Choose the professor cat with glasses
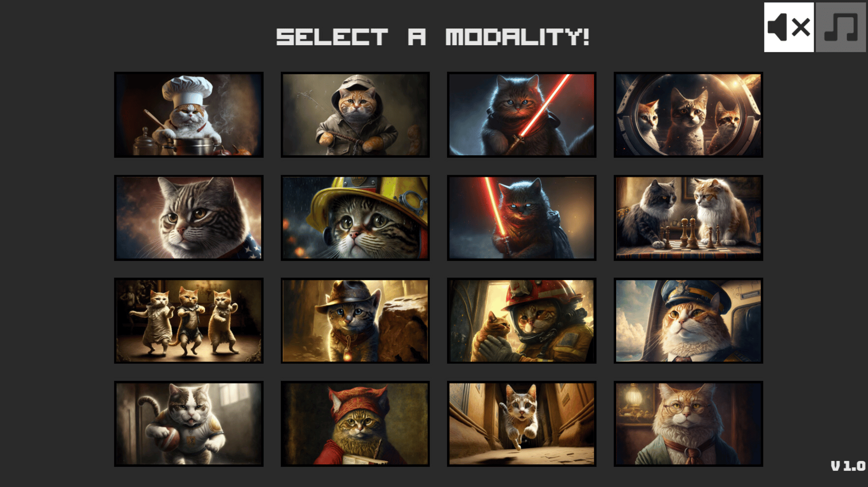This screenshot has height=487, width=868. tap(688, 424)
